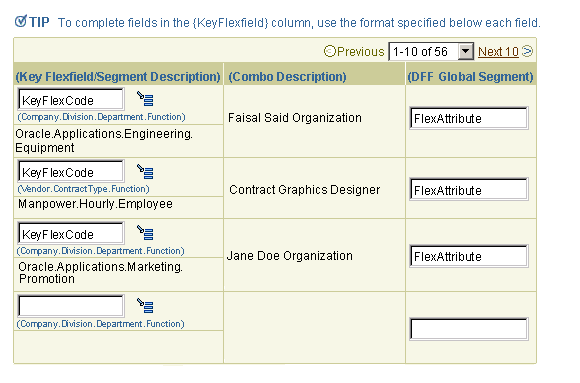
Task: Focus FlexAttribute field for Jane Doe Organization
Action: (469, 256)
